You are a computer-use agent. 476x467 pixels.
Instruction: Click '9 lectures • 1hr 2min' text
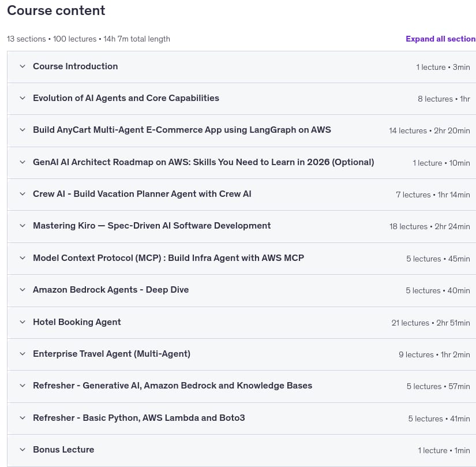coord(434,354)
